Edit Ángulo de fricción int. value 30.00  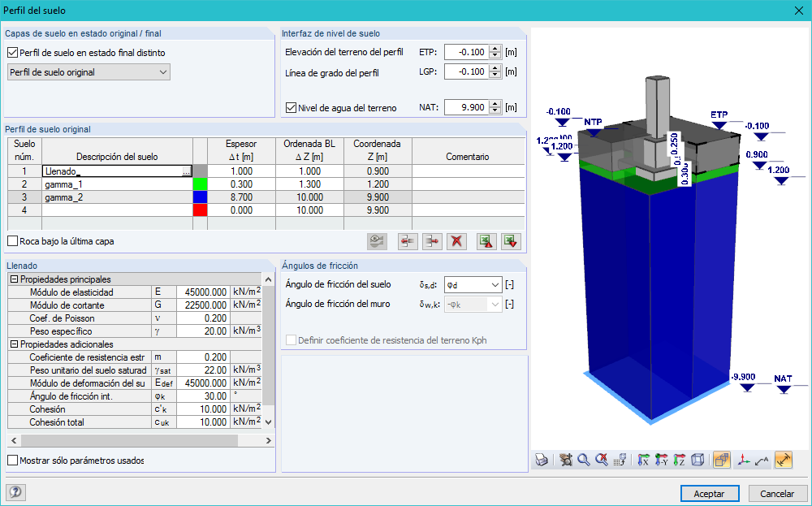pos(203,396)
